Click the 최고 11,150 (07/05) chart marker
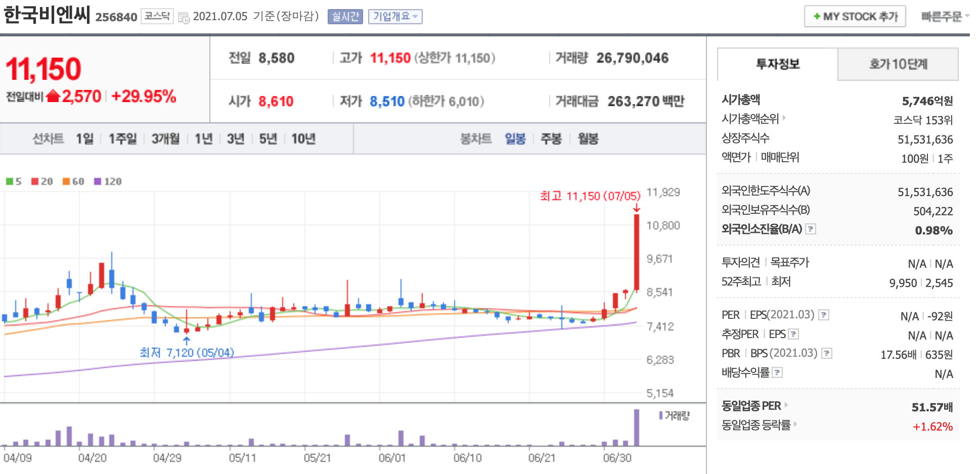Image resolution: width=980 pixels, height=474 pixels. tap(590, 196)
